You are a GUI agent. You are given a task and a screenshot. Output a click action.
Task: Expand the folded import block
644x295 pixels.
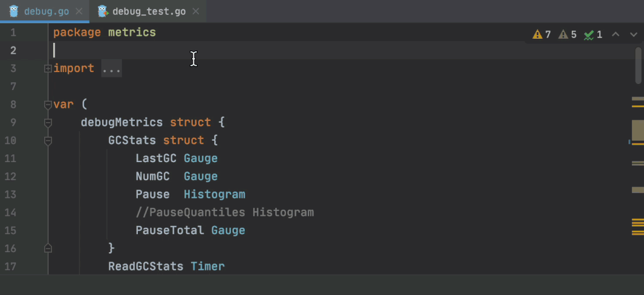48,69
